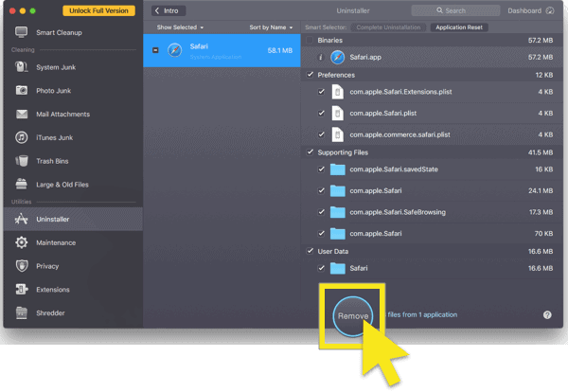Viewport: 568px width, 392px height.
Task: Uncheck the Supporting Files group checkbox
Action: tap(310, 152)
